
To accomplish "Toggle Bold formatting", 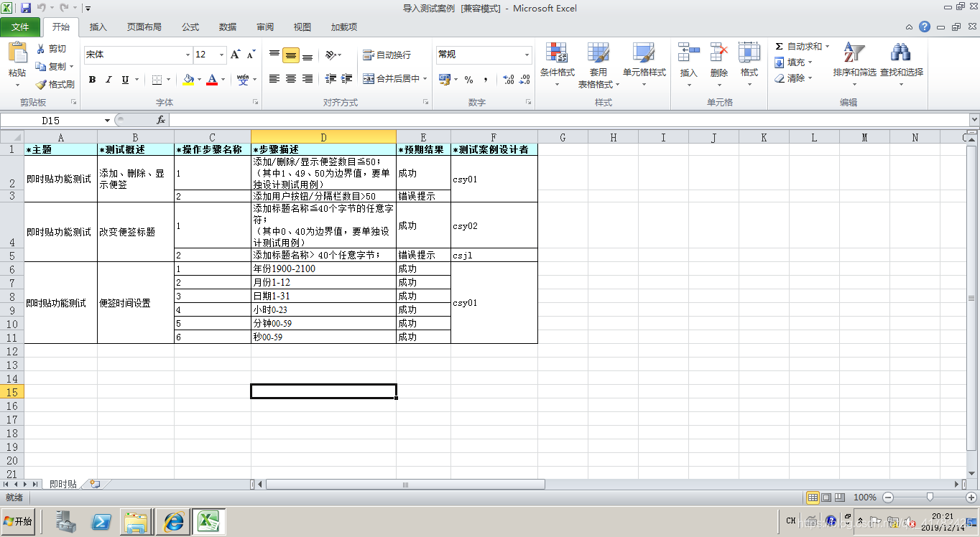I will pos(92,80).
